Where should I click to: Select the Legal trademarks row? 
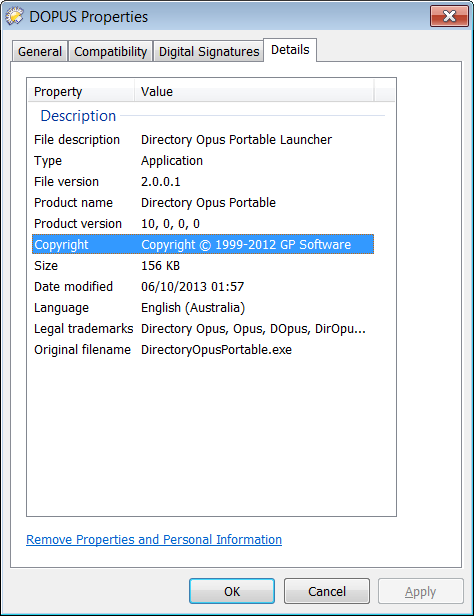(x=203, y=328)
